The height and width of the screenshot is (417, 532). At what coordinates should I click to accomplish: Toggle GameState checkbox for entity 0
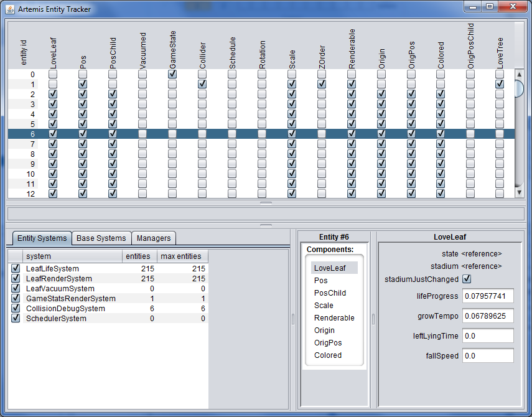click(x=172, y=74)
